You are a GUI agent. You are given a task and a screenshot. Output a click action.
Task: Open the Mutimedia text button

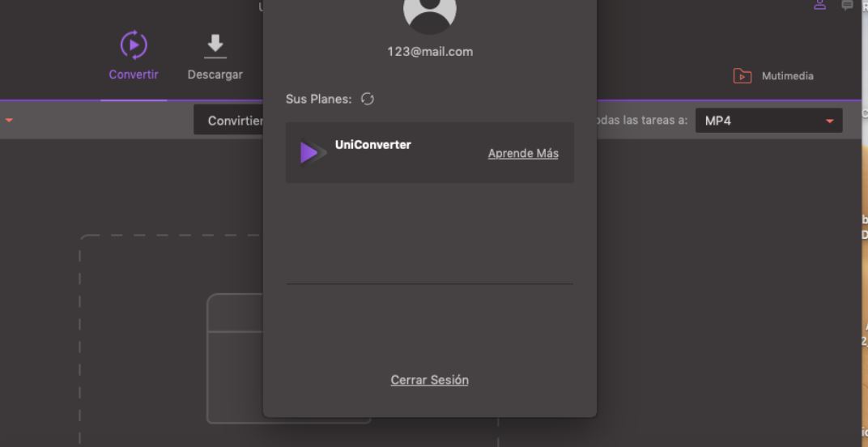pyautogui.click(x=787, y=76)
